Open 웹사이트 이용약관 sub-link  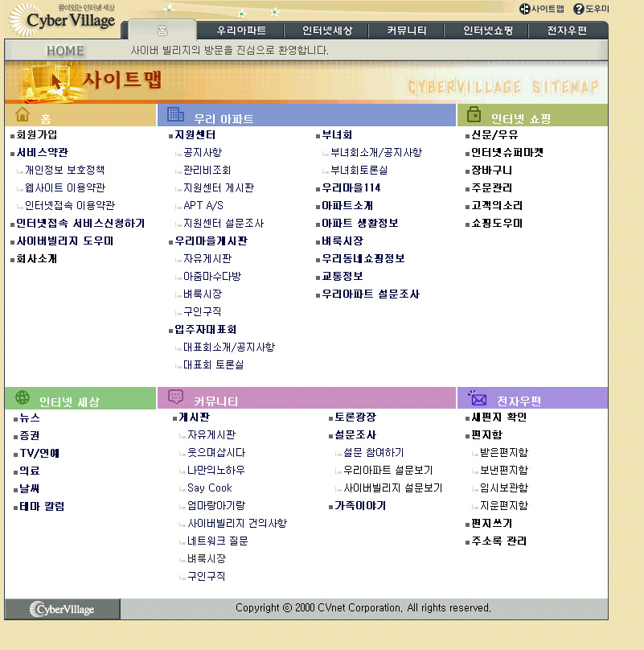click(x=65, y=187)
